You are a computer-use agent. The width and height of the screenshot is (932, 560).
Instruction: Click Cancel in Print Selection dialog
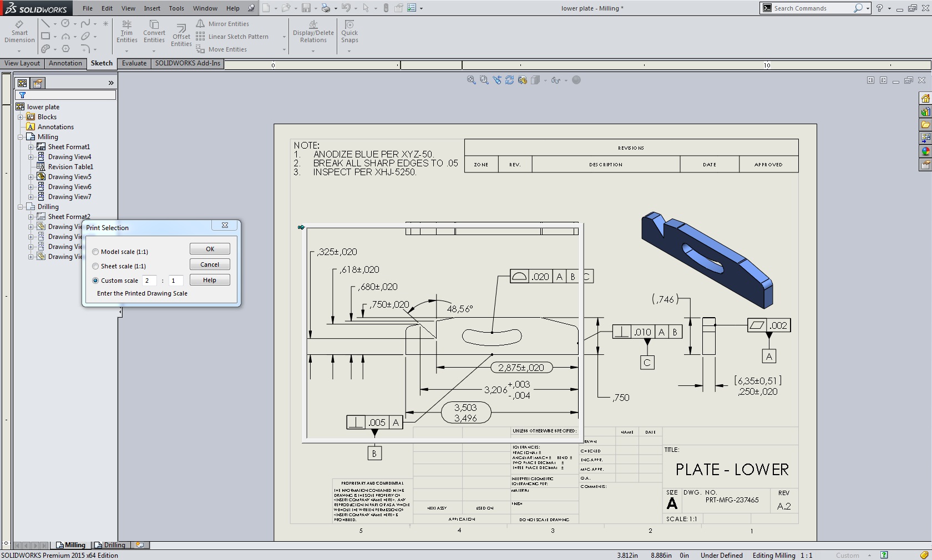click(x=210, y=264)
